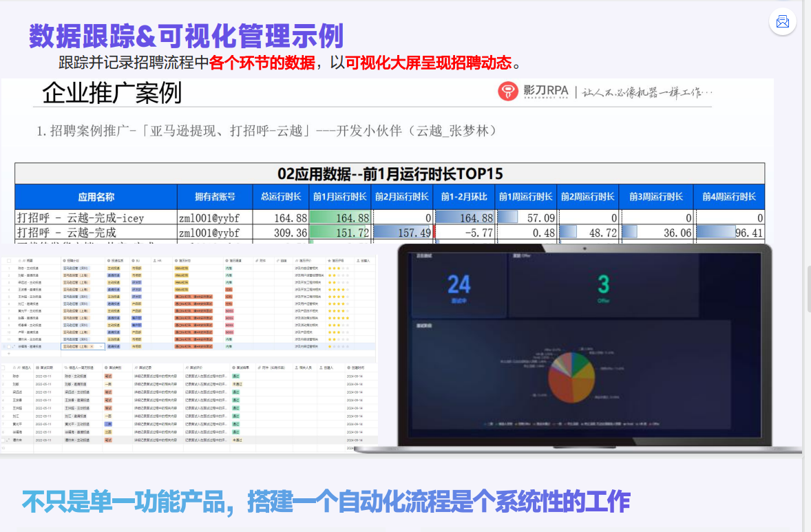Click the cell showing 36.06
Image resolution: width=811 pixels, height=532 pixels.
pyautogui.click(x=656, y=233)
